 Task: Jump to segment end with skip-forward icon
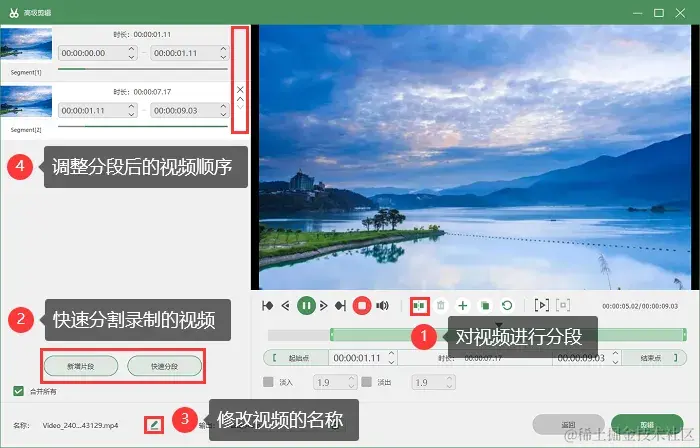(x=341, y=306)
